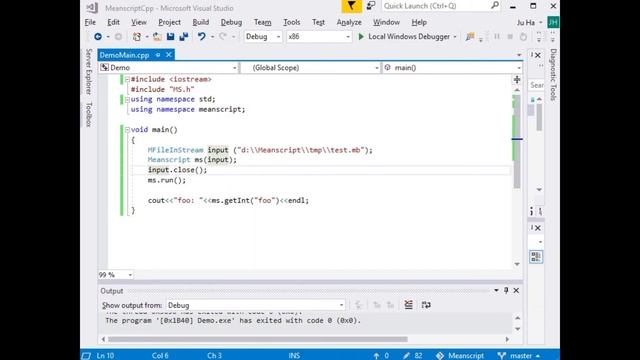Open the Demo project scope dropdown

coord(168,68)
